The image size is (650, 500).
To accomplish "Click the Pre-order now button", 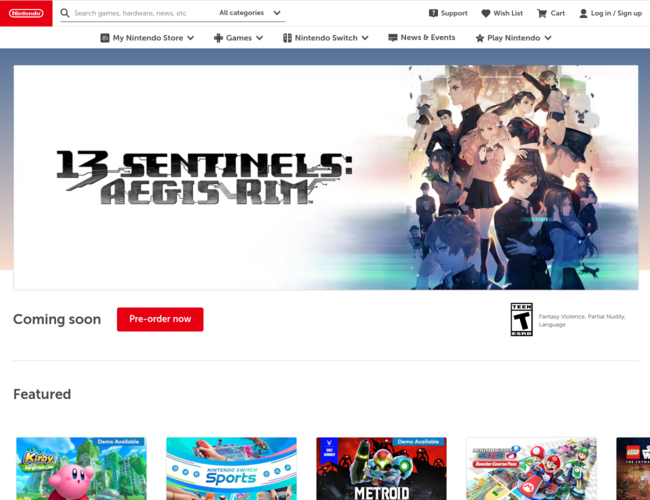I will [x=160, y=319].
